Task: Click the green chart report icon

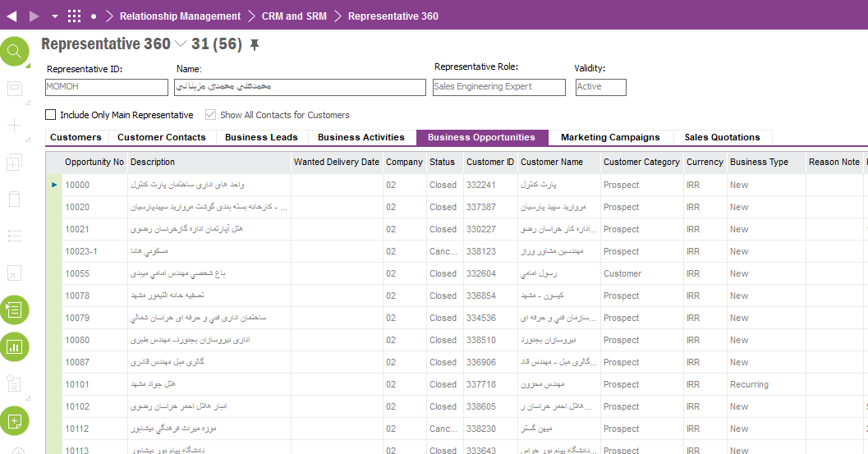Action: [15, 347]
